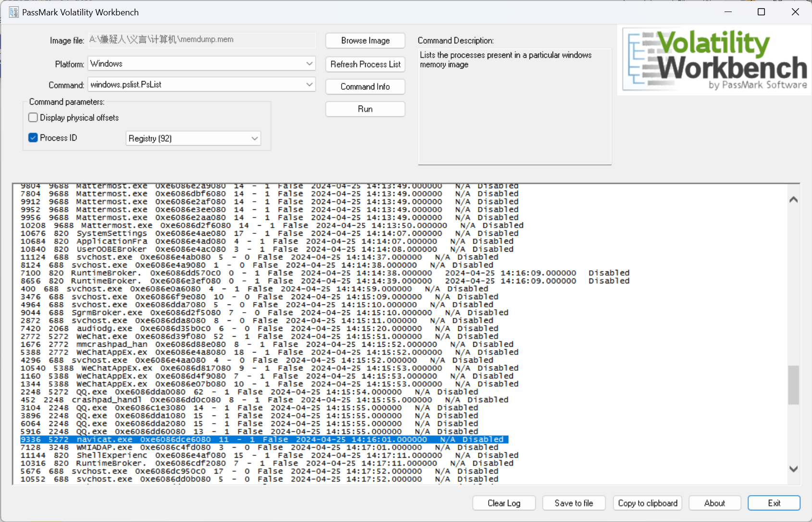812x522 pixels.
Task: Click the Image file path field
Action: point(201,40)
